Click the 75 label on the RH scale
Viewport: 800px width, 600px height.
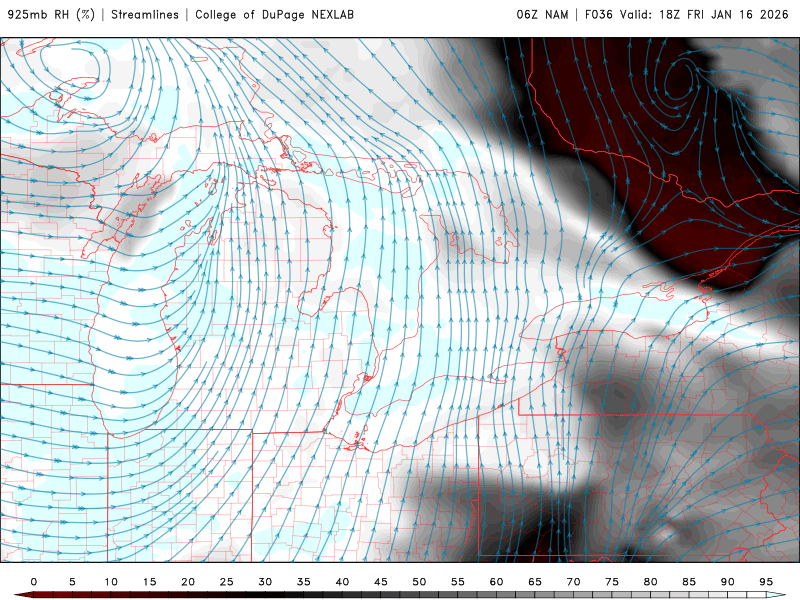612,582
